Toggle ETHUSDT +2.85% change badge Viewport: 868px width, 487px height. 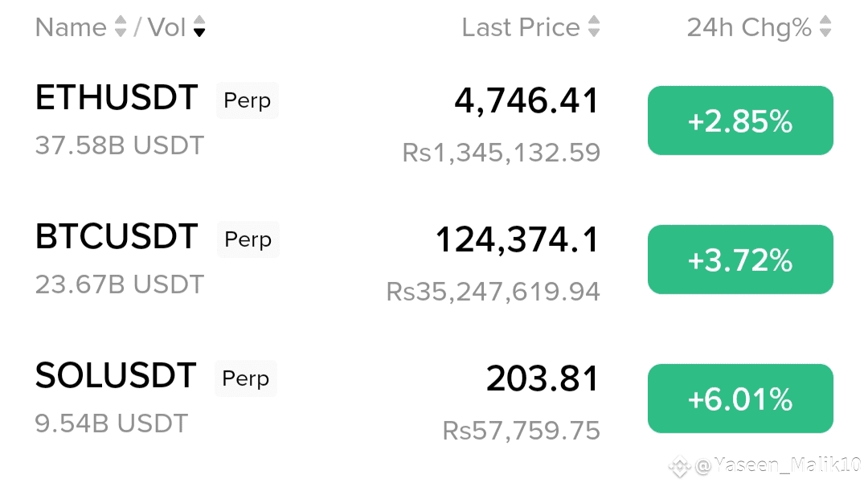click(740, 121)
